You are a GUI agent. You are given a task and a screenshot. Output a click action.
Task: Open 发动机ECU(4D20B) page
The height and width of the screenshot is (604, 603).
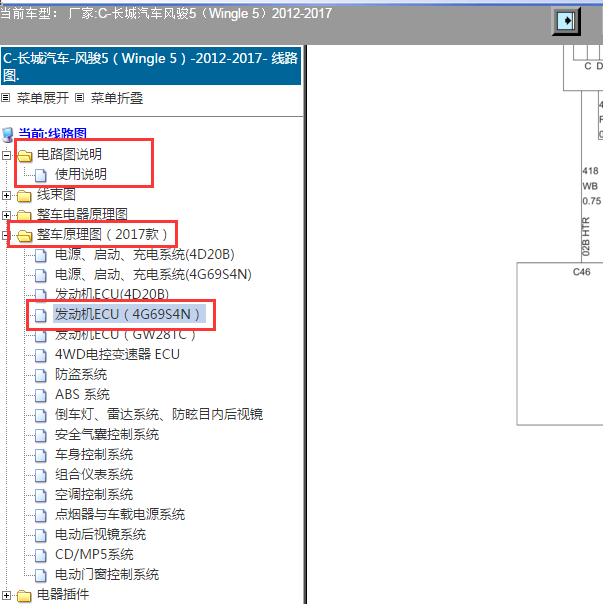click(112, 294)
